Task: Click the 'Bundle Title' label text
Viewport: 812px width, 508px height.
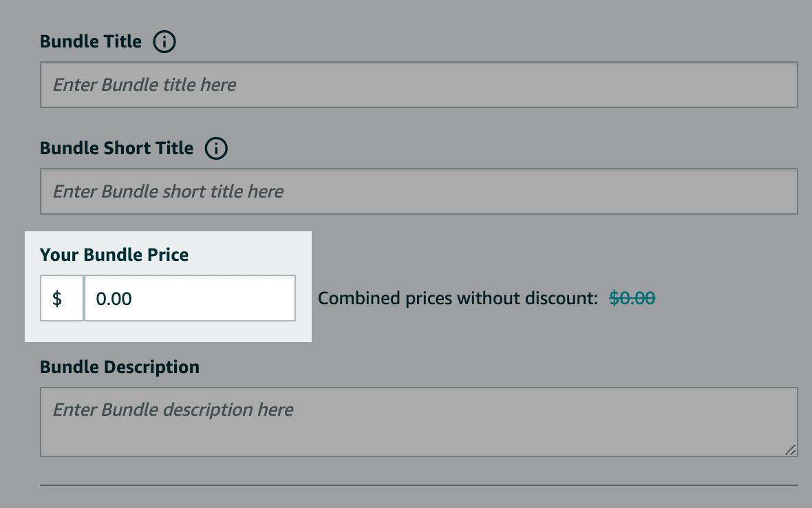Action: tap(91, 41)
